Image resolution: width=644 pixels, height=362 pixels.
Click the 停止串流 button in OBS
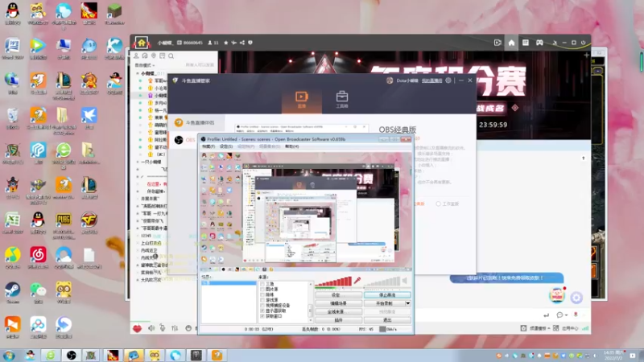(387, 295)
